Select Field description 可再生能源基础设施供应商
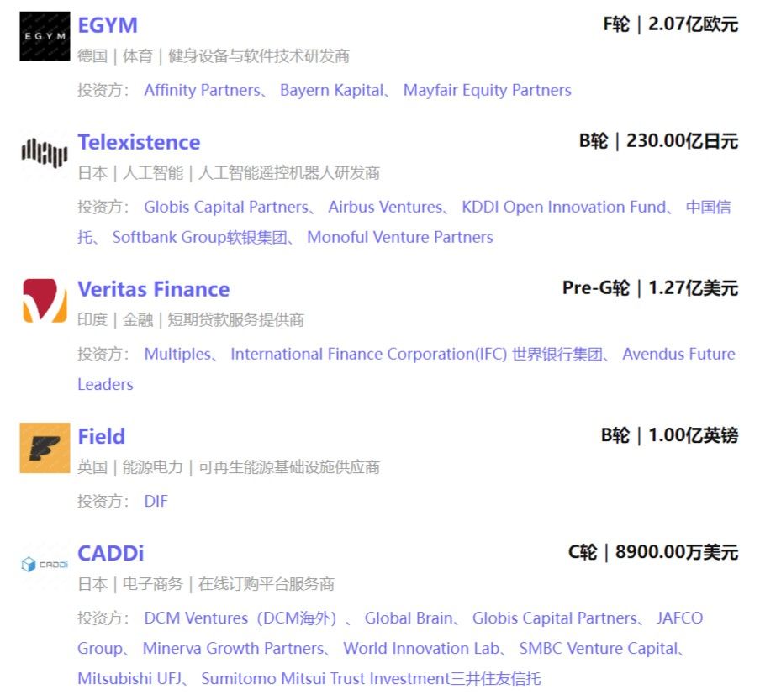Viewport: 760px width, 700px height. (x=289, y=467)
